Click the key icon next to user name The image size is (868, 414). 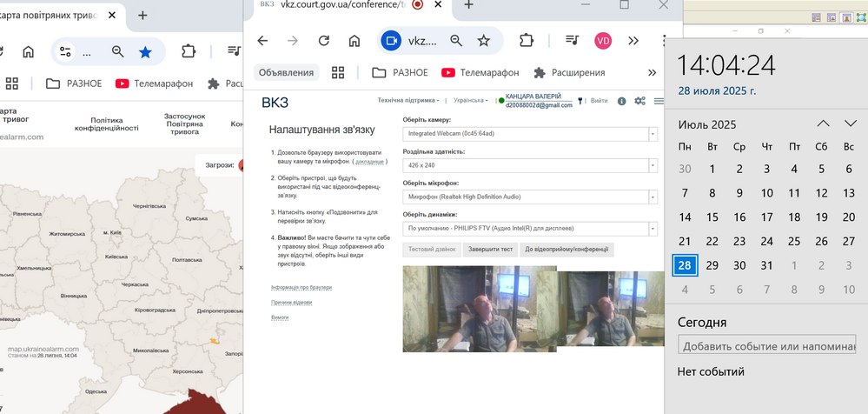click(x=580, y=101)
